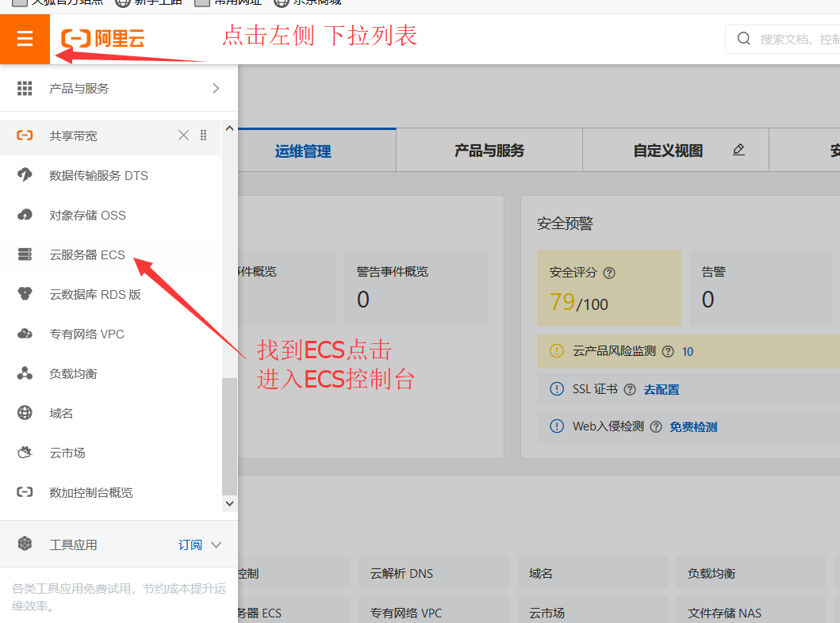Open the 专有网络 VPC shortcut tile
Image resolution: width=840 pixels, height=623 pixels.
(434, 610)
